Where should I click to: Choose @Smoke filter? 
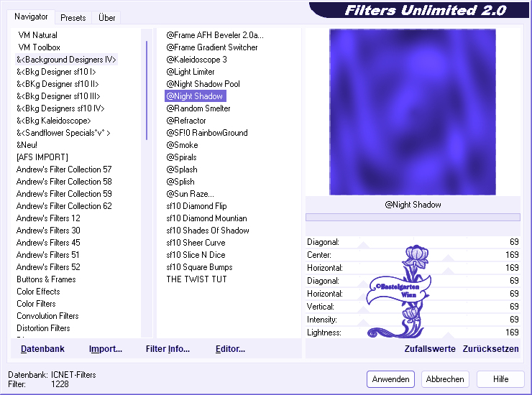point(182,145)
